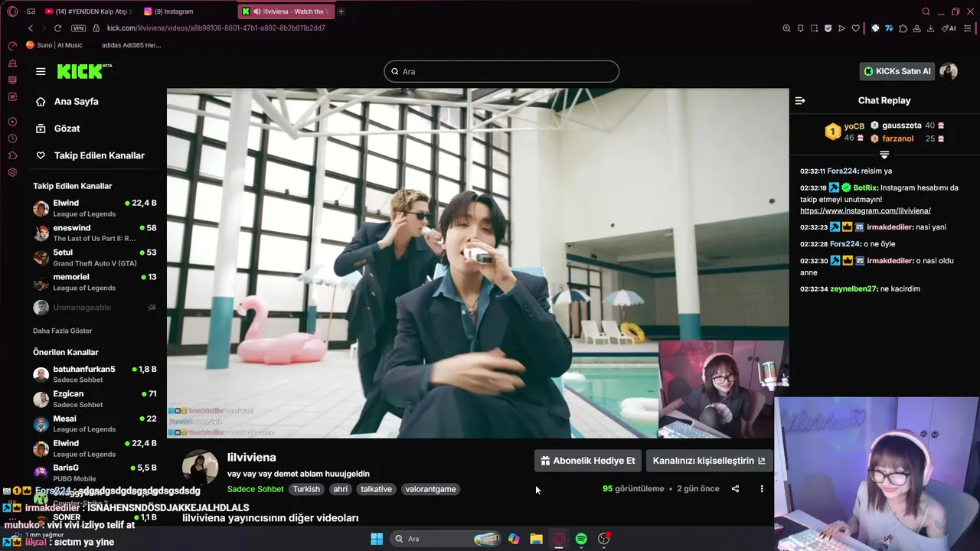The height and width of the screenshot is (551, 980).
Task: Open the Suno AI Music bookmark
Action: click(x=54, y=45)
